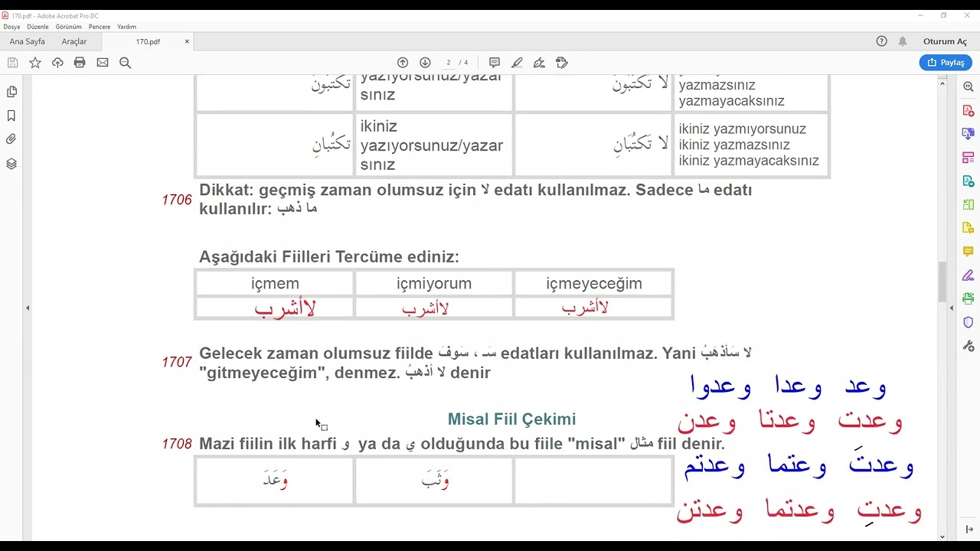Click the 'içmem' table cell

(275, 283)
